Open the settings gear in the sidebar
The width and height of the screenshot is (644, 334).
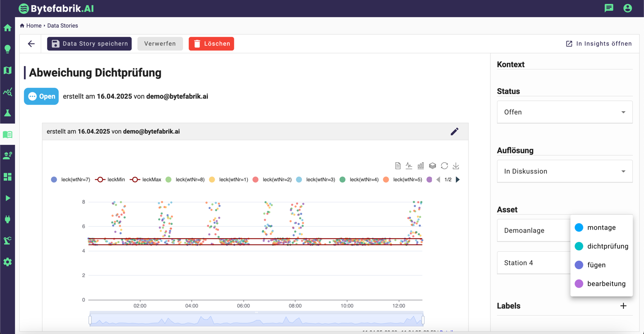click(x=7, y=262)
